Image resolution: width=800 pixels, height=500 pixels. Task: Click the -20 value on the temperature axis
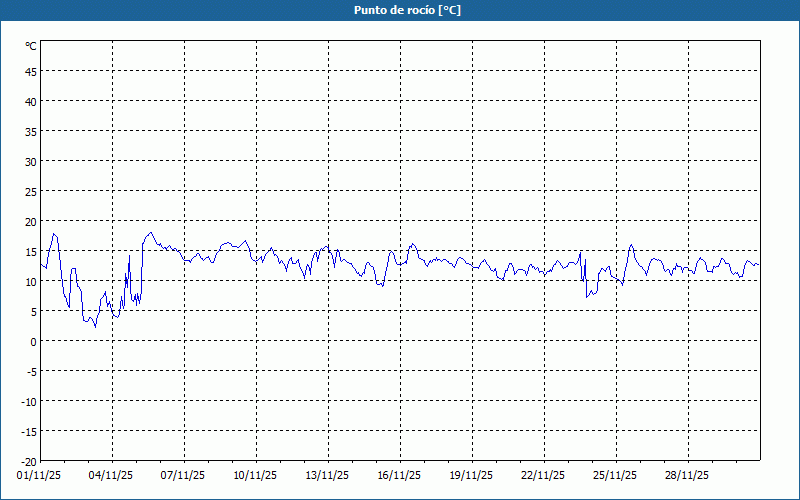[29, 462]
